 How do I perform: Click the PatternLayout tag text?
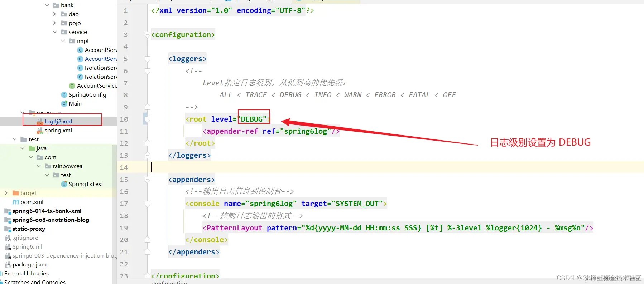[235, 228]
